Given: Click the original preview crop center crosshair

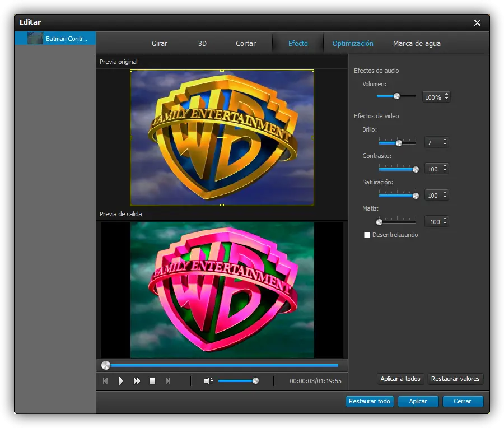Looking at the screenshot, I should [222, 138].
